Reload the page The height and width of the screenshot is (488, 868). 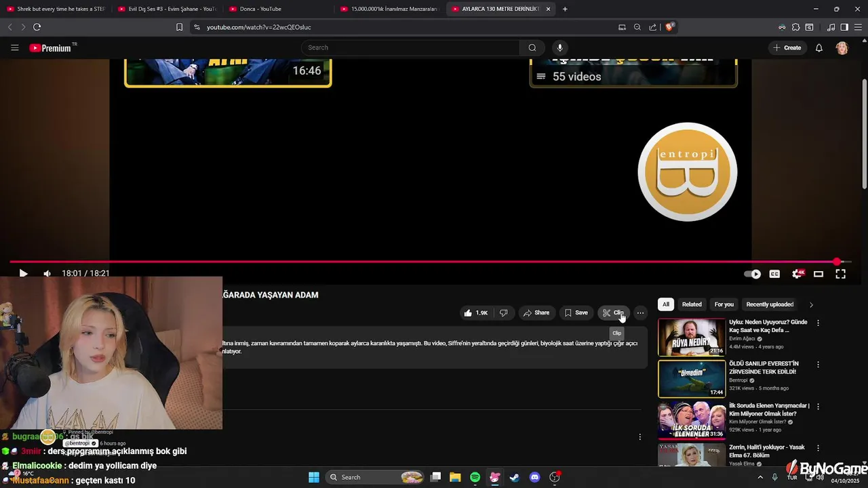point(37,27)
